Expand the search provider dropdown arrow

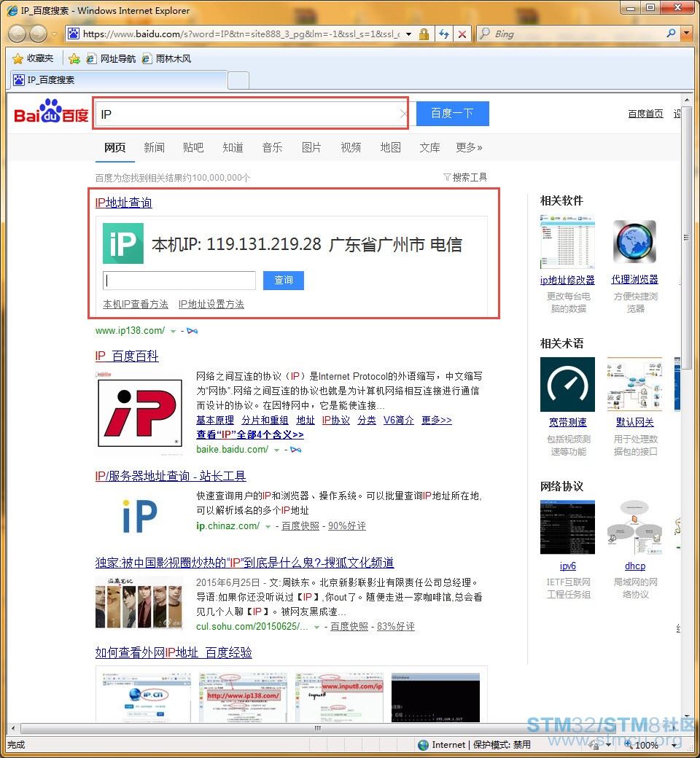click(x=686, y=34)
